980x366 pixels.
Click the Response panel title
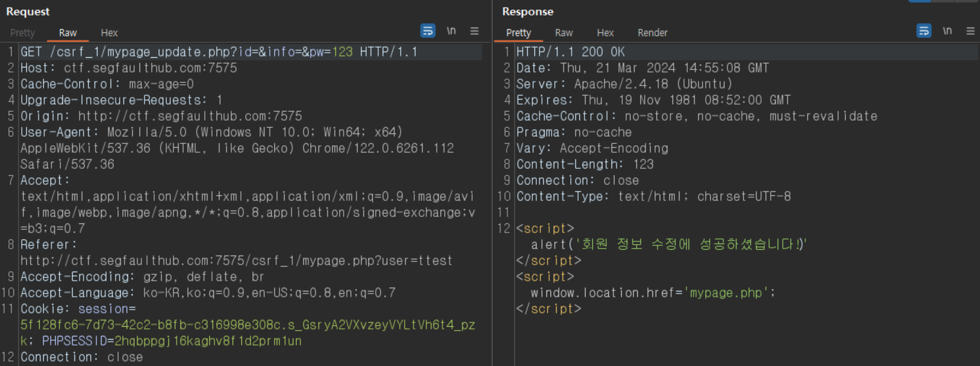(527, 12)
